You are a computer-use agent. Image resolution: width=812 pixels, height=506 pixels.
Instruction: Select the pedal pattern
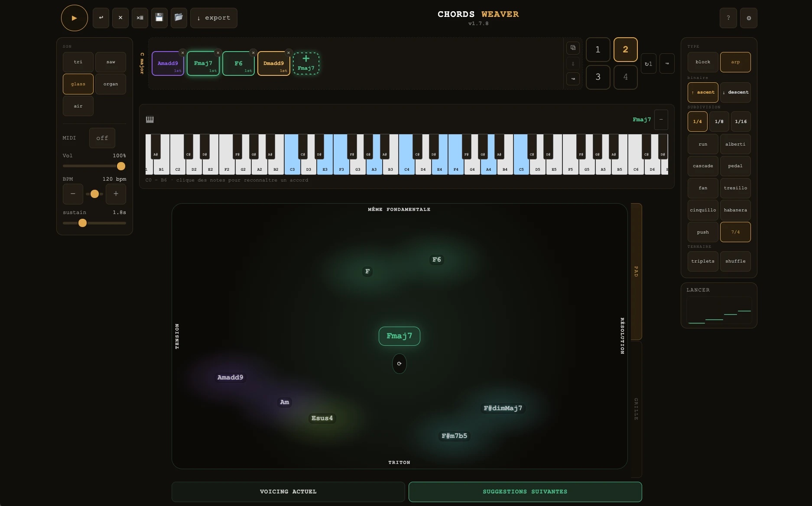(735, 166)
